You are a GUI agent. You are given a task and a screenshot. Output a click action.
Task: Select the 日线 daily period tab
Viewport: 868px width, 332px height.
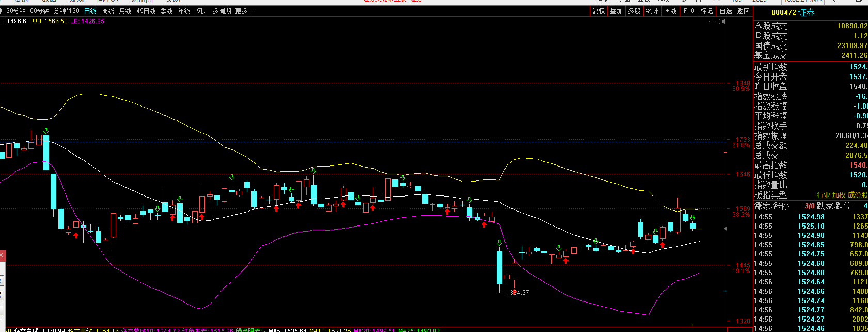pyautogui.click(x=90, y=11)
